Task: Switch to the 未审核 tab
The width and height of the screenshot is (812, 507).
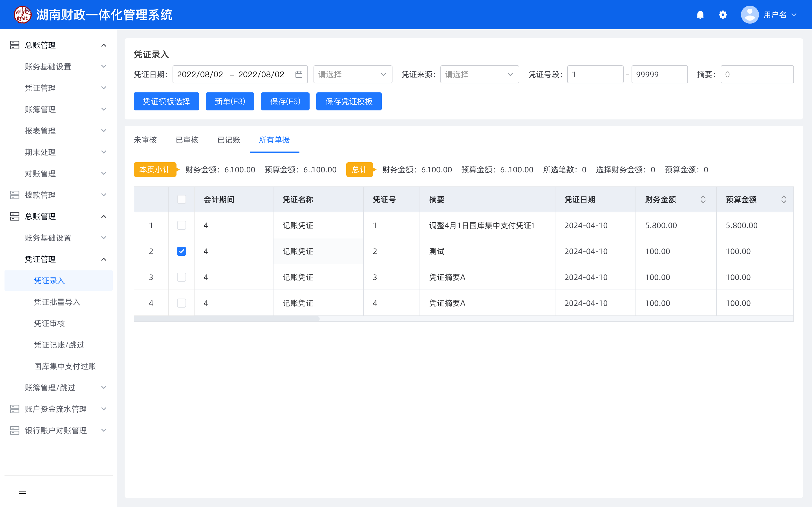Action: pyautogui.click(x=145, y=140)
